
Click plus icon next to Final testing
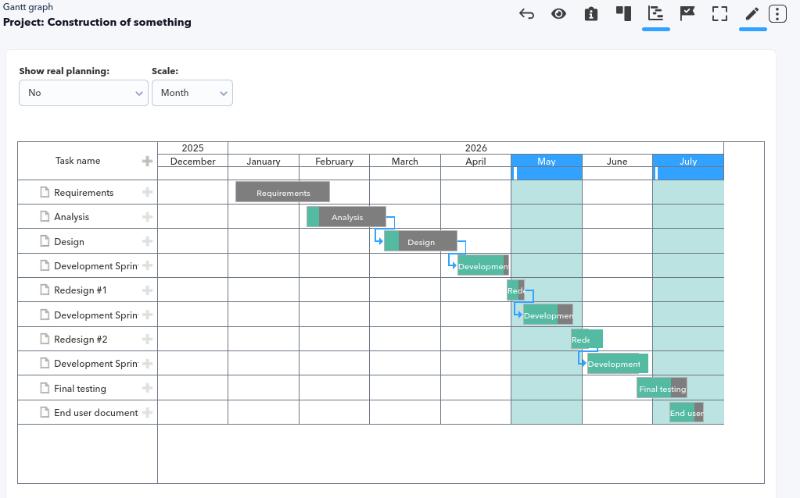pos(147,388)
